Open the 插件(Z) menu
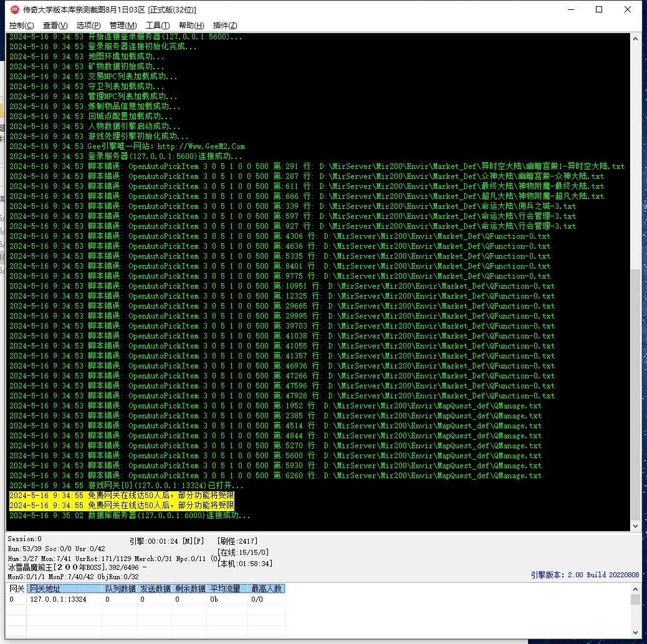 pos(225,26)
